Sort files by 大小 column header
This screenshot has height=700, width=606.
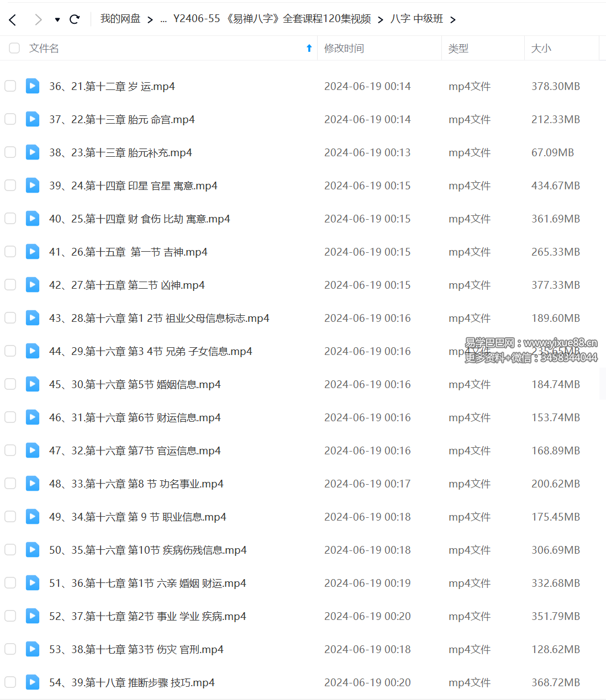(x=541, y=49)
